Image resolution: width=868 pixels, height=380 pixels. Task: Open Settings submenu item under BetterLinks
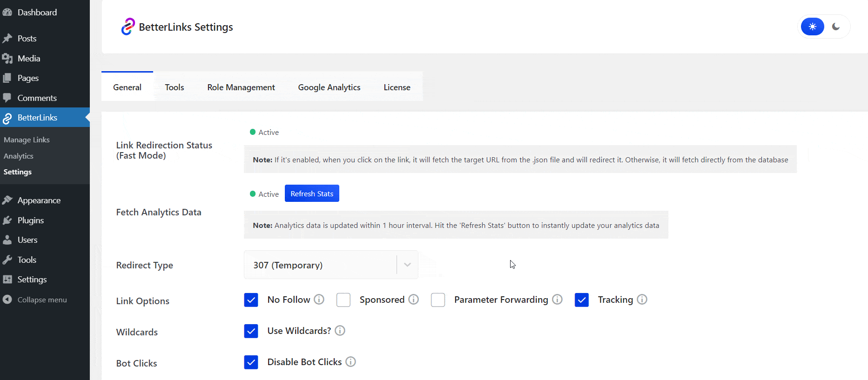tap(18, 172)
